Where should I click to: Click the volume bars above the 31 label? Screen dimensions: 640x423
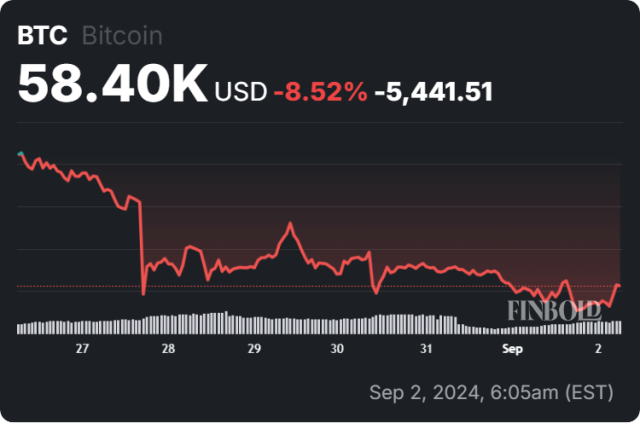click(424, 323)
